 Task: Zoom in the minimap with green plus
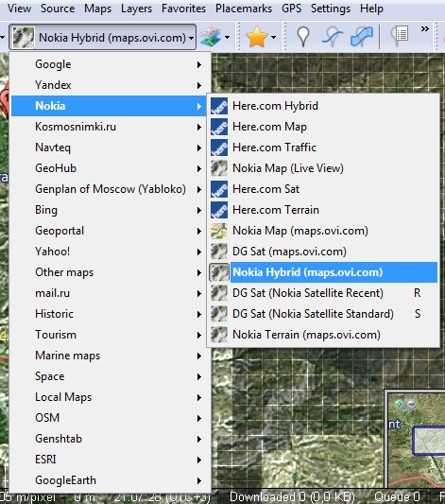click(x=399, y=404)
